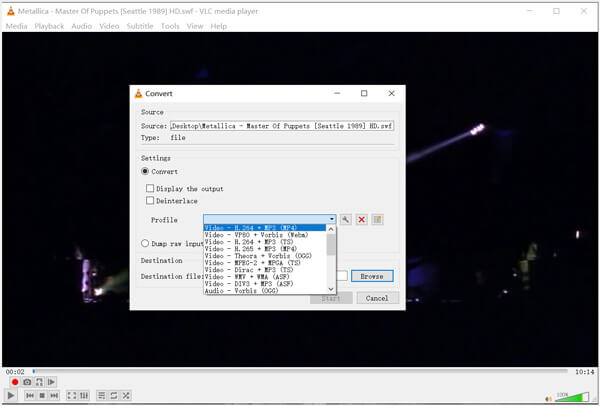Screen dimensions: 600x406
Task: Click the greyed Start button
Action: coord(331,298)
